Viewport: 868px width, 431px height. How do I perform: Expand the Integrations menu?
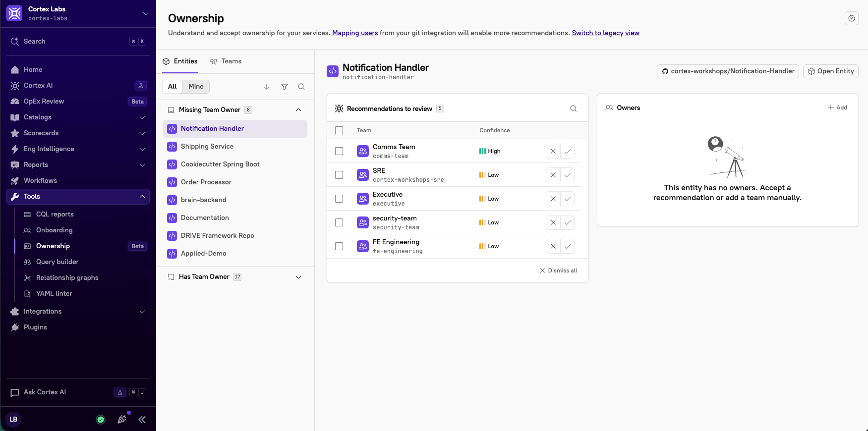pos(78,312)
